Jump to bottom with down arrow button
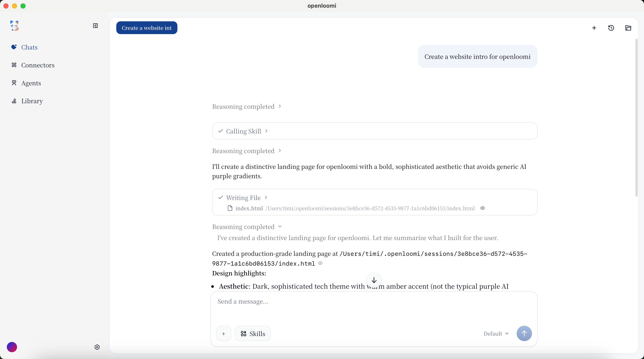 tap(374, 280)
